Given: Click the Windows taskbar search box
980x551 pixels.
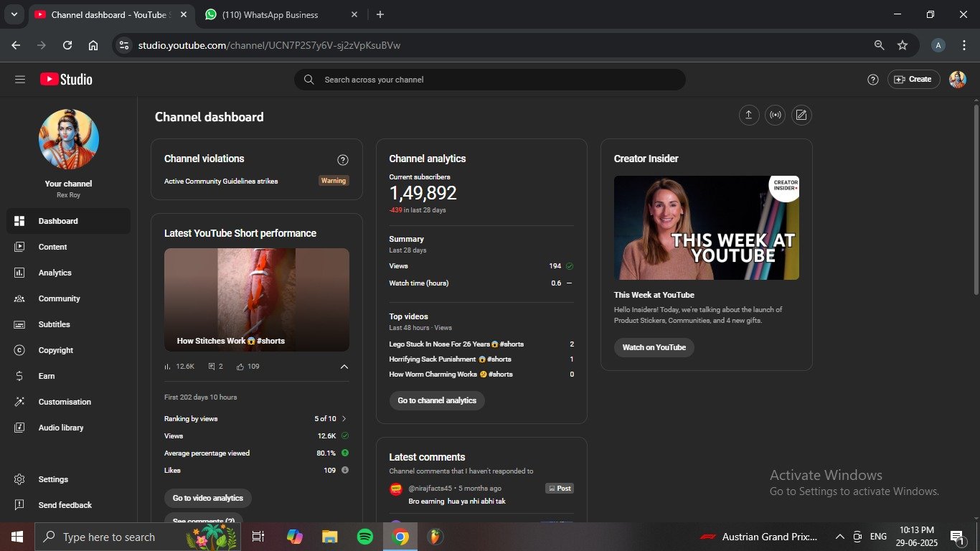Looking at the screenshot, I should [x=136, y=537].
